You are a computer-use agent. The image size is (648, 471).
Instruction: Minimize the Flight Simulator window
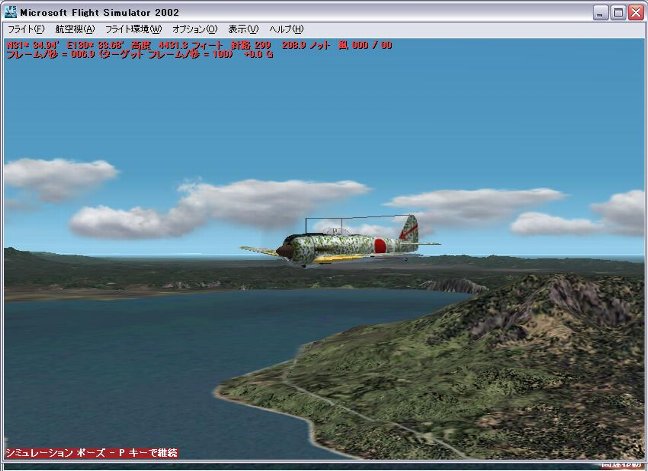tap(600, 12)
